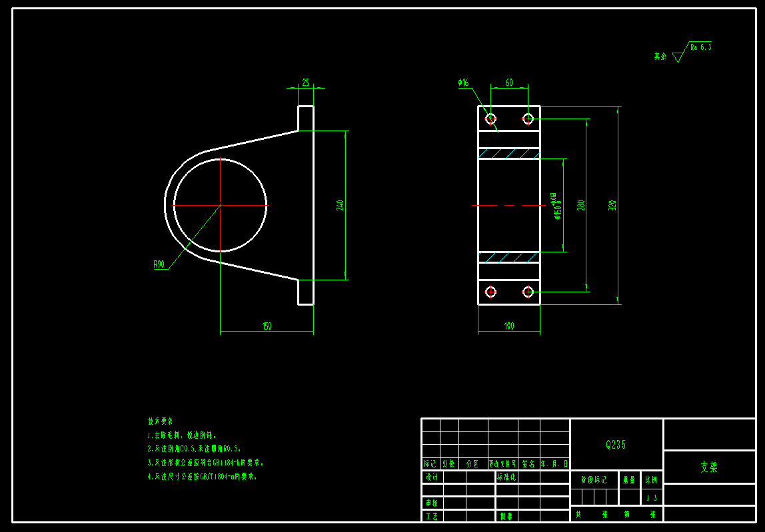This screenshot has height=532, width=765.
Task: Click the φ150 bore diameter dimension text
Action: (556, 206)
